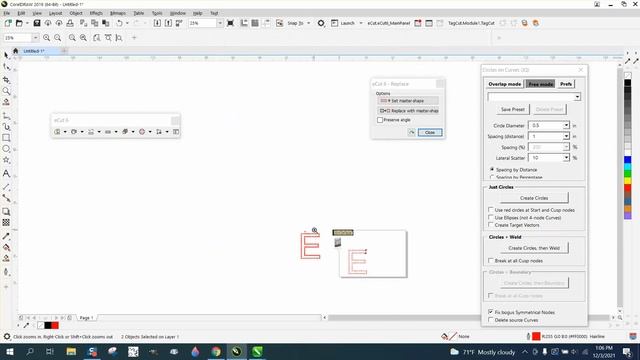Select the Interactive Fill bucket tool
640x360 pixels.
pos(6,247)
